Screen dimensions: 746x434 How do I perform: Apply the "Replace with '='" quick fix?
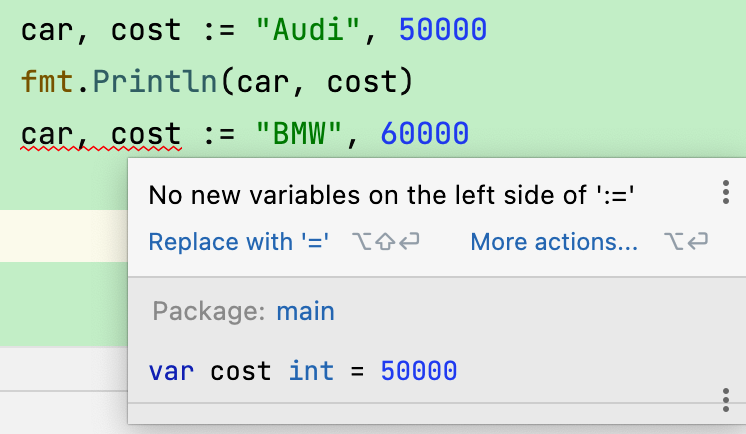(238, 242)
